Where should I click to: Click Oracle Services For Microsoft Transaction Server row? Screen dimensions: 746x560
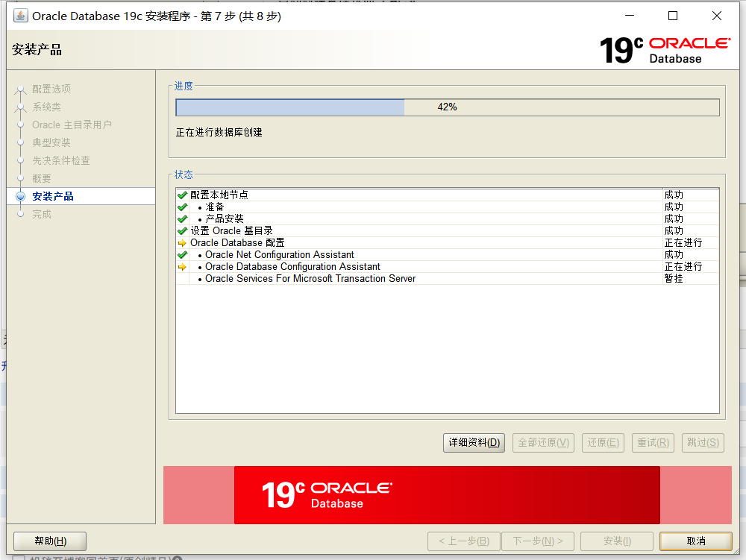click(447, 279)
